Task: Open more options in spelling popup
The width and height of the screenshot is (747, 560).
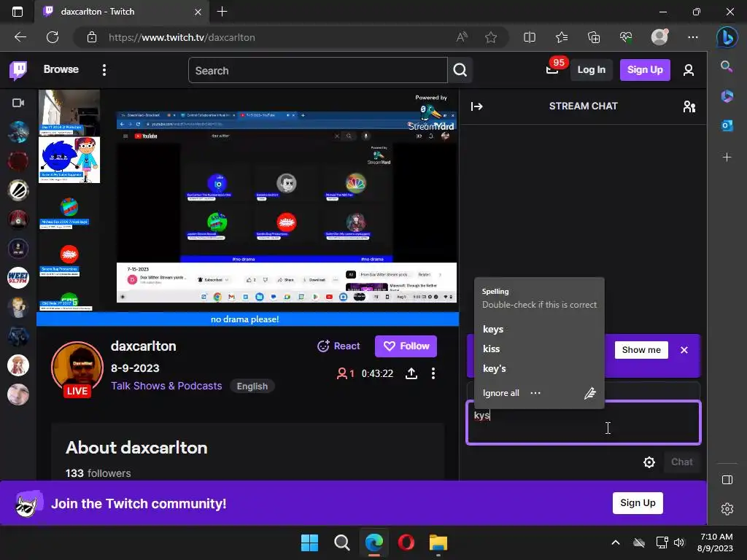Action: (x=535, y=393)
